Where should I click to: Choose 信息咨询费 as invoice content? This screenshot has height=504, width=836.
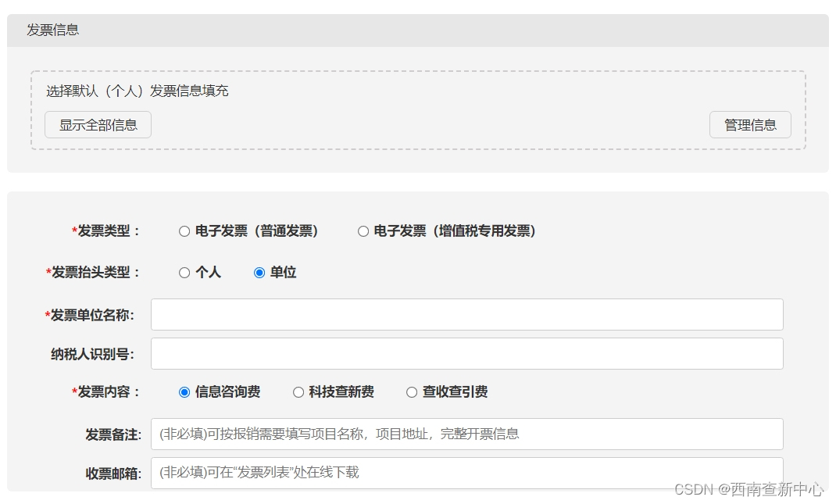tap(184, 392)
